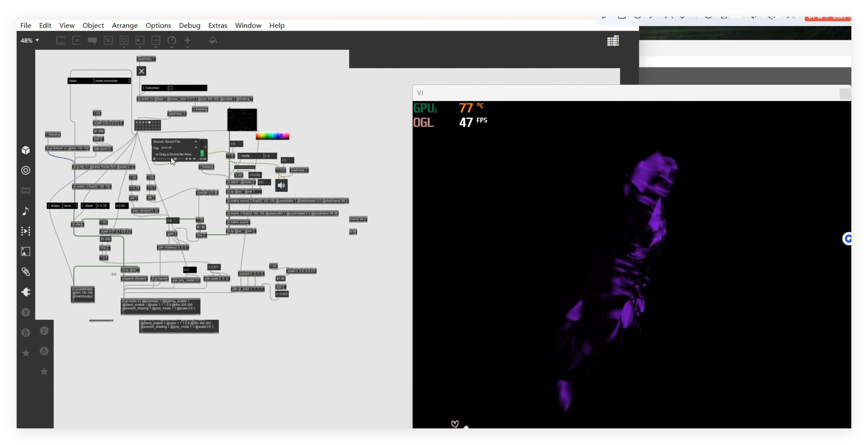The width and height of the screenshot is (868, 445).
Task: Open the circular target icon in sidebar
Action: click(26, 170)
